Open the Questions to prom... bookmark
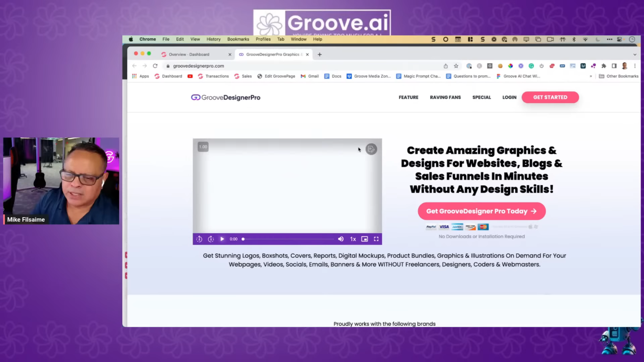The image size is (644, 362). coord(468,76)
